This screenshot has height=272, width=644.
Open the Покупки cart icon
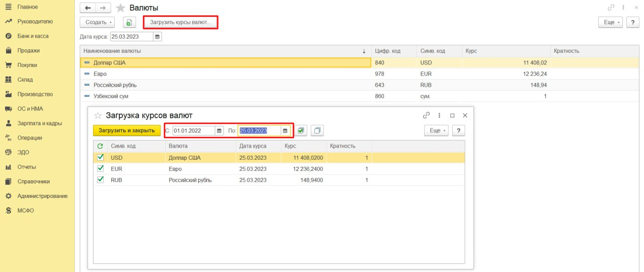click(x=8, y=65)
